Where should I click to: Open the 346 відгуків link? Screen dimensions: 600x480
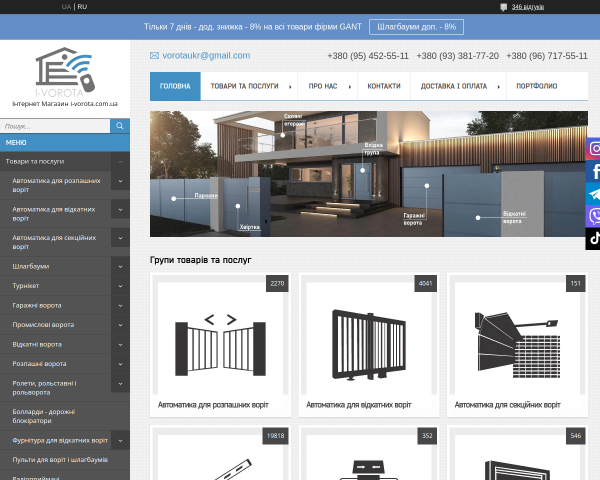point(528,7)
